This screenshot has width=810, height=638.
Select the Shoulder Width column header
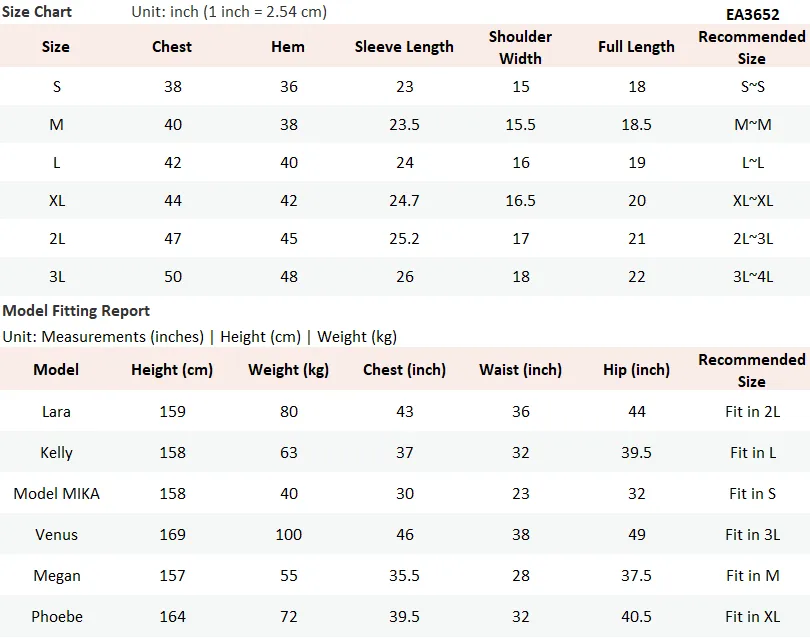520,47
